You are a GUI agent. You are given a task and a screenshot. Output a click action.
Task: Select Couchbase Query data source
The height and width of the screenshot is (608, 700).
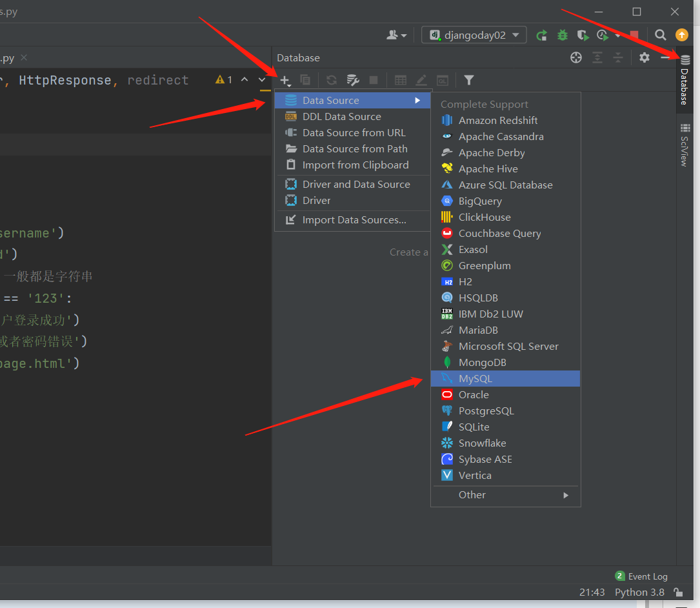click(505, 233)
